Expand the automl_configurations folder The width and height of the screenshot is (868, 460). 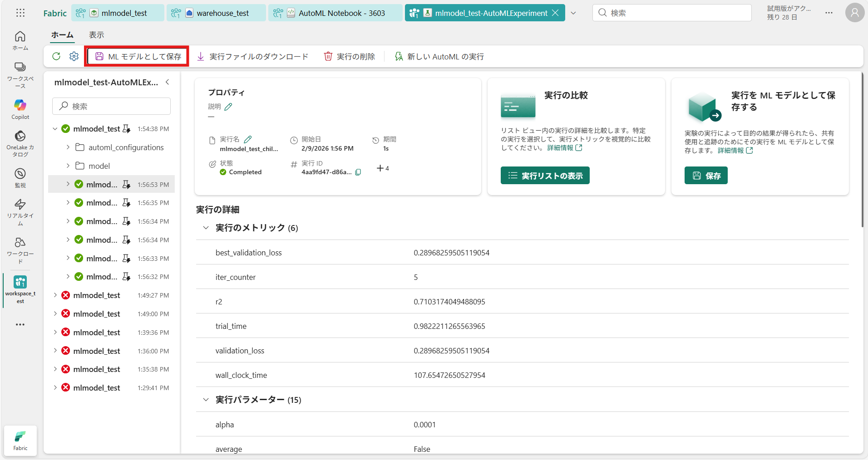68,147
